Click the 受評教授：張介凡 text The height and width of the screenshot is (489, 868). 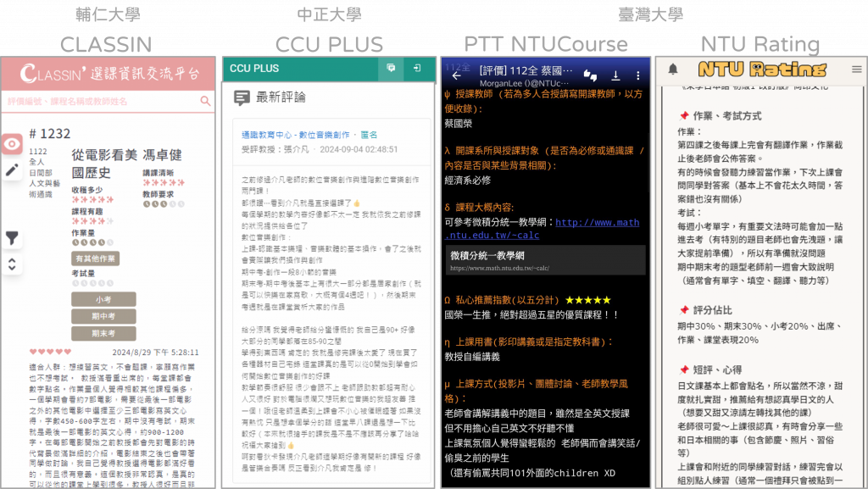pyautogui.click(x=275, y=149)
